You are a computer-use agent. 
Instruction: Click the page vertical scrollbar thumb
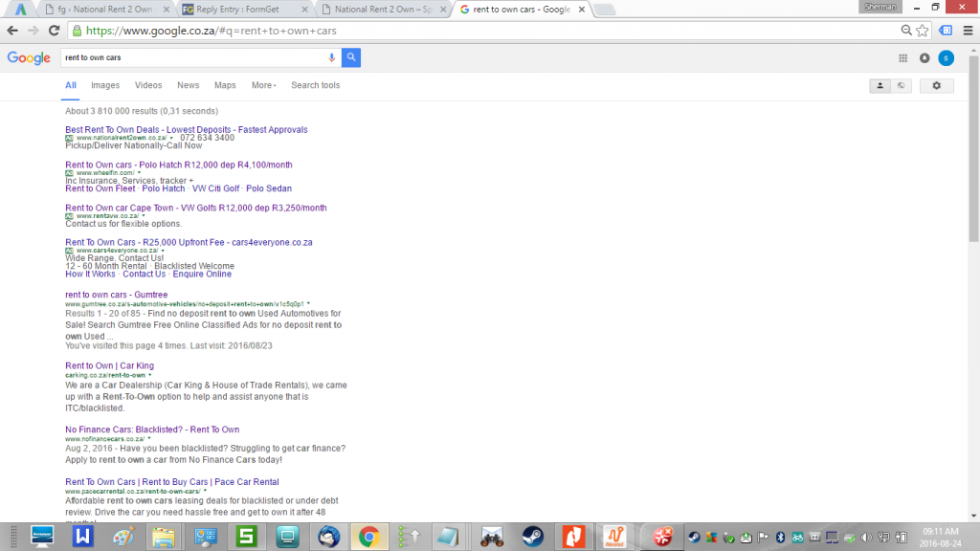(973, 148)
